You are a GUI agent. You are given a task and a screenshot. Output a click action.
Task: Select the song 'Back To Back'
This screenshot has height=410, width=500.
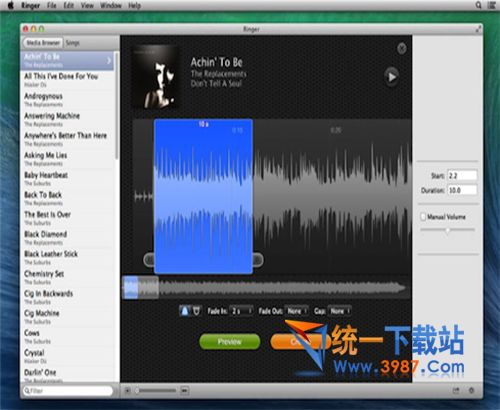tap(67, 198)
